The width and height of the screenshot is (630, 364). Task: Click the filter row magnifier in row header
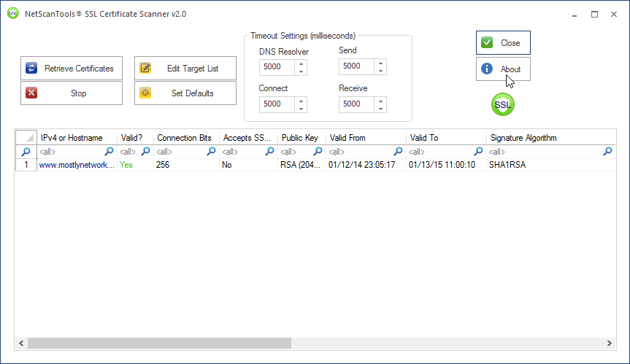click(26, 152)
